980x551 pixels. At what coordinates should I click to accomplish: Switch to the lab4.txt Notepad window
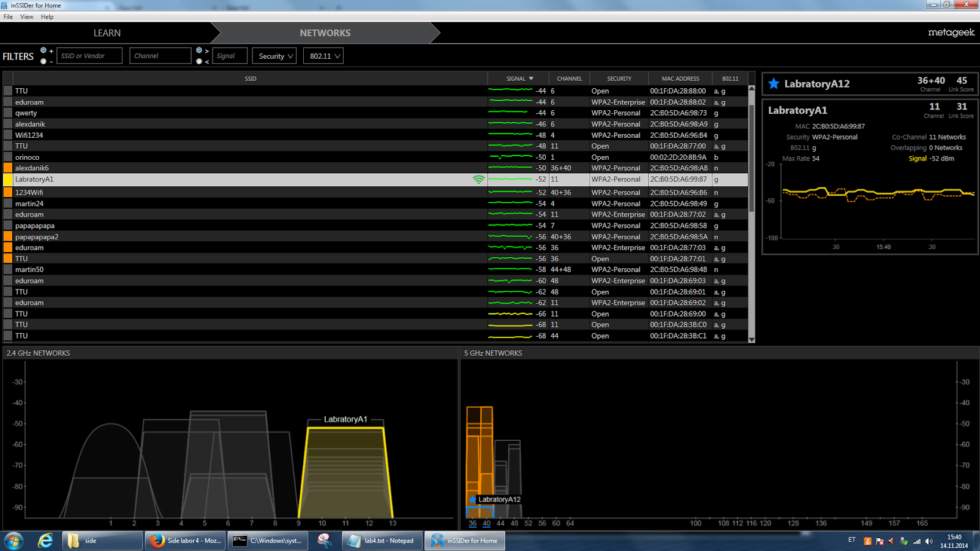click(x=382, y=541)
